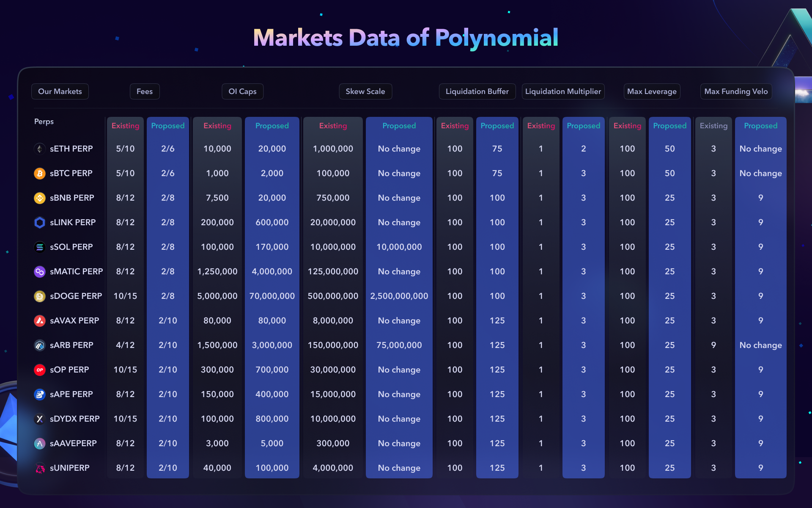Select the Our Markets tab label
This screenshot has height=508, width=812.
tap(60, 91)
